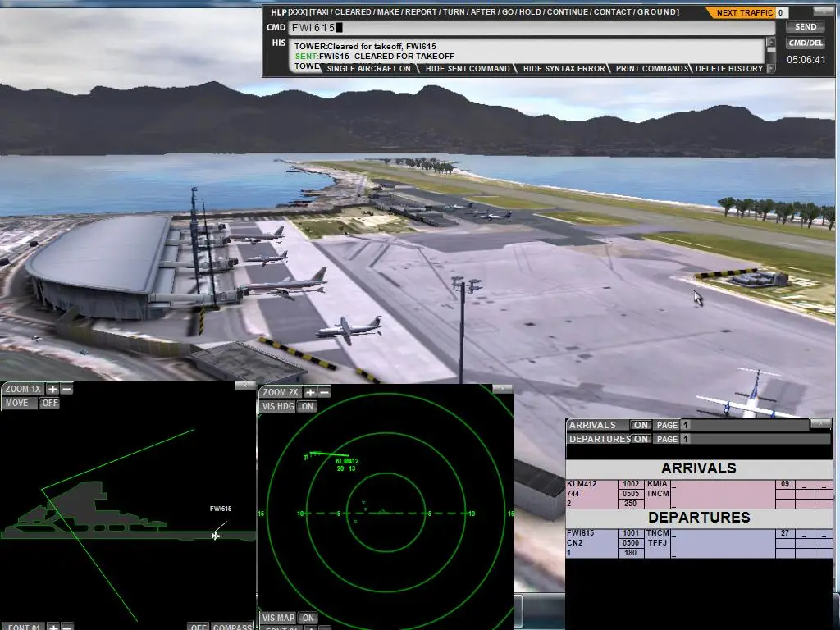This screenshot has width=840, height=630.
Task: Click runway 27 cell on departure strip
Action: (x=785, y=533)
